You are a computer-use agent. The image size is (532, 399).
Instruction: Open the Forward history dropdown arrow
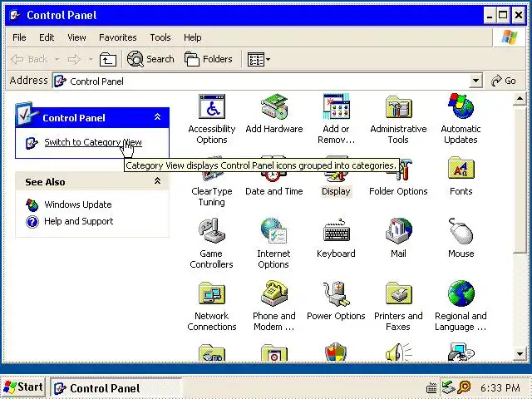click(x=91, y=59)
